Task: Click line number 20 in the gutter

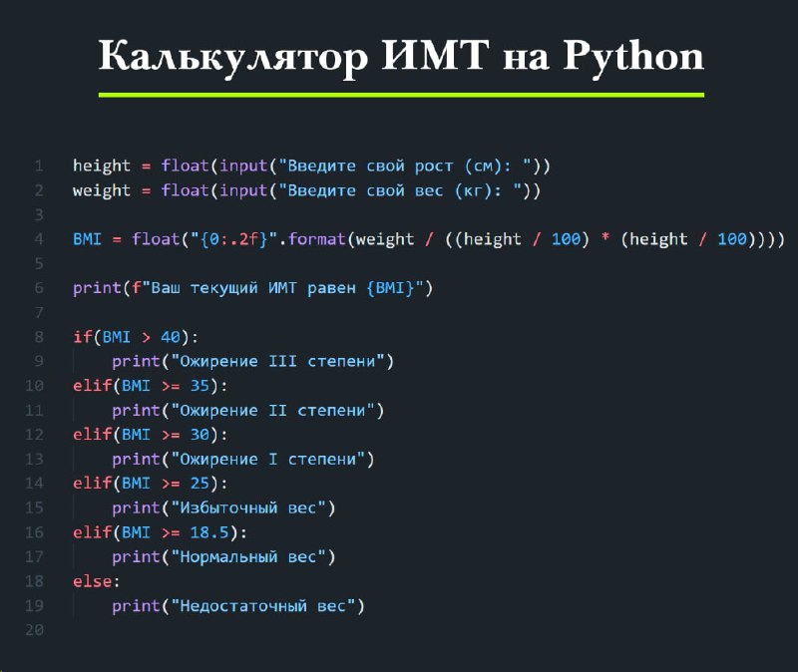Action: click(35, 630)
